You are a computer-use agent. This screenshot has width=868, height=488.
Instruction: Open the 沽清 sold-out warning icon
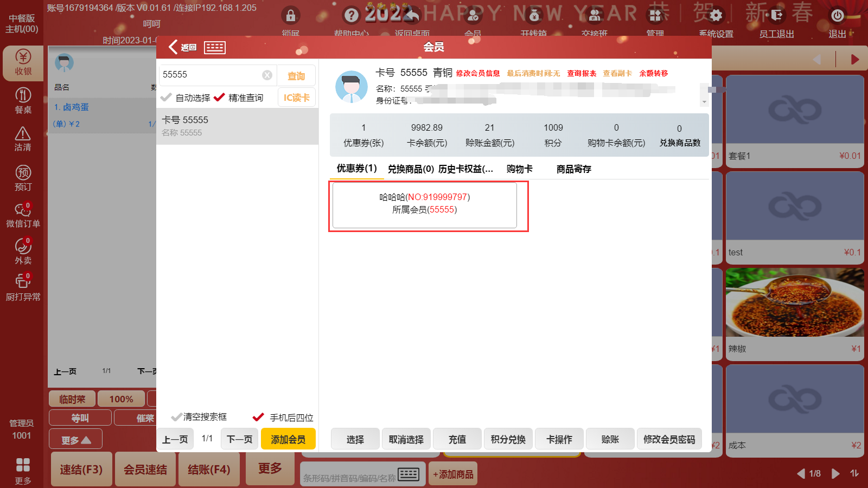pos(23,139)
